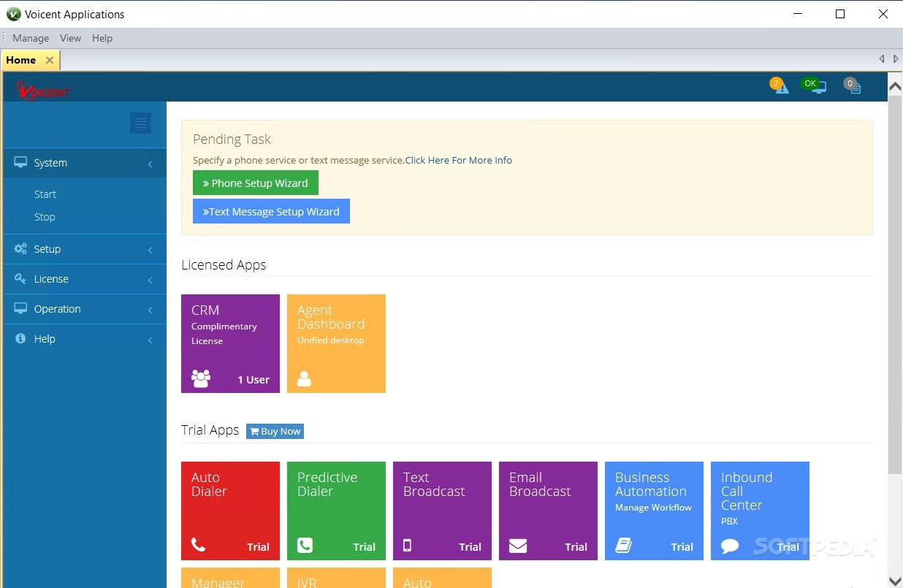Click the chat bubble icon on Inbound Call Center tile
Viewport: 903px width, 588px height.
(730, 546)
